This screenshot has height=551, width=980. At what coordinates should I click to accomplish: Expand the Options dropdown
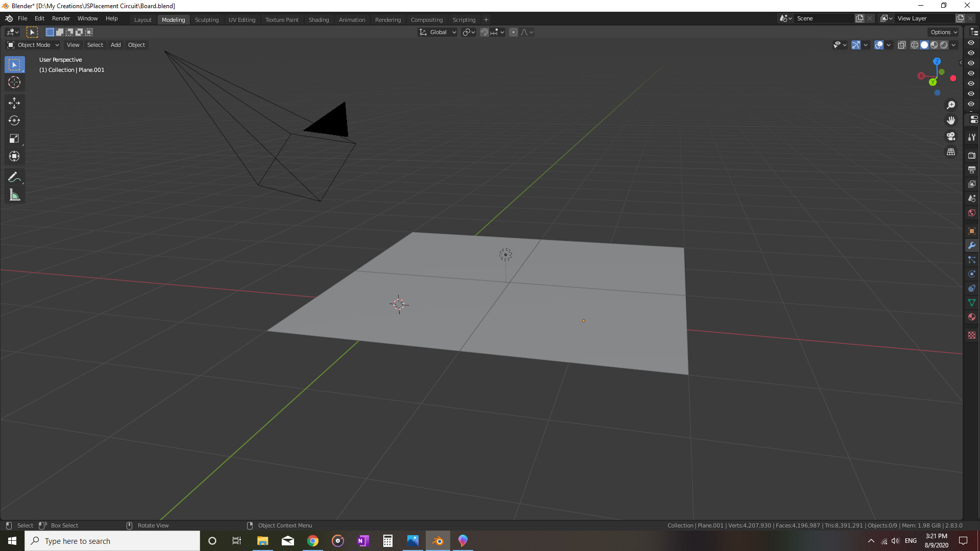tap(944, 32)
